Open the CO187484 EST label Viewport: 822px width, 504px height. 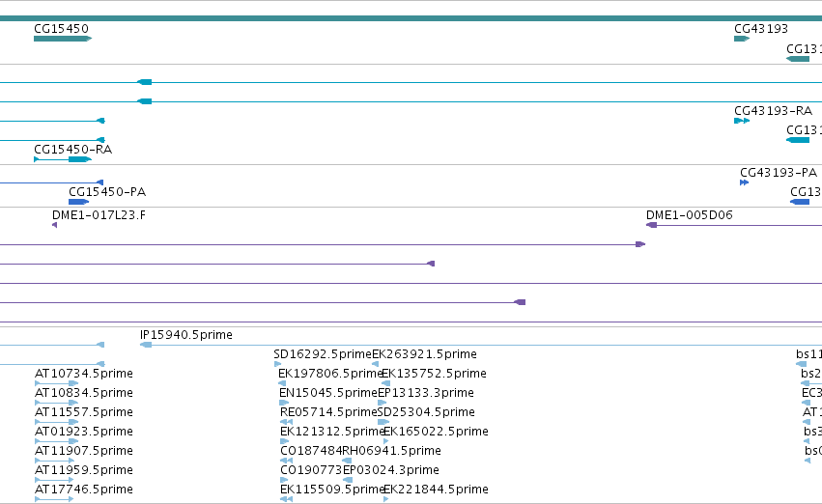[x=311, y=451]
